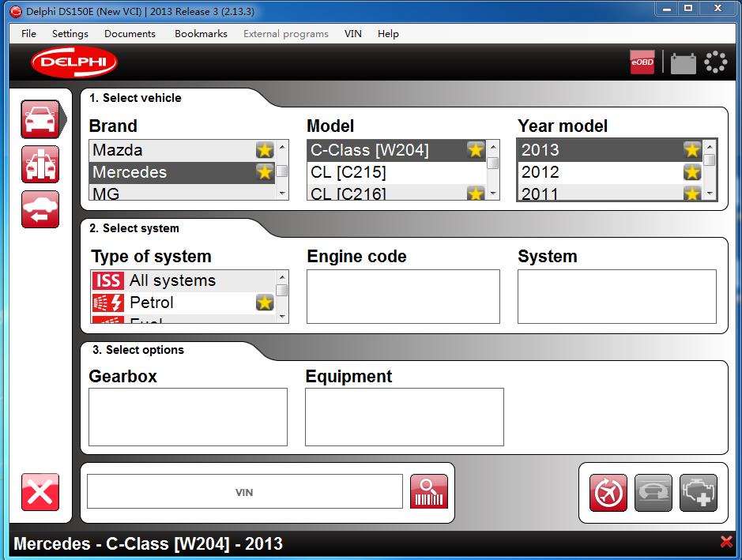This screenshot has width=742, height=560.
Task: Toggle favorite star for CL [C216]
Action: (x=476, y=193)
